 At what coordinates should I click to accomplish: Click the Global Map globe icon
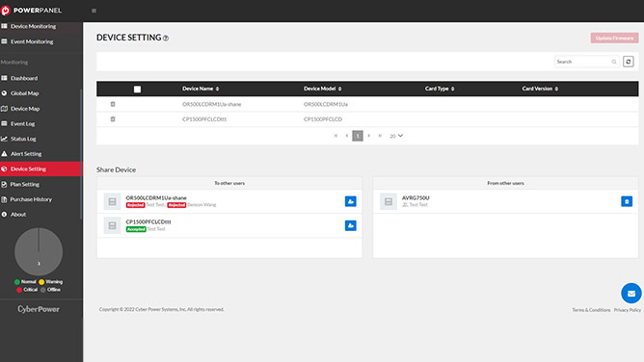(4, 93)
